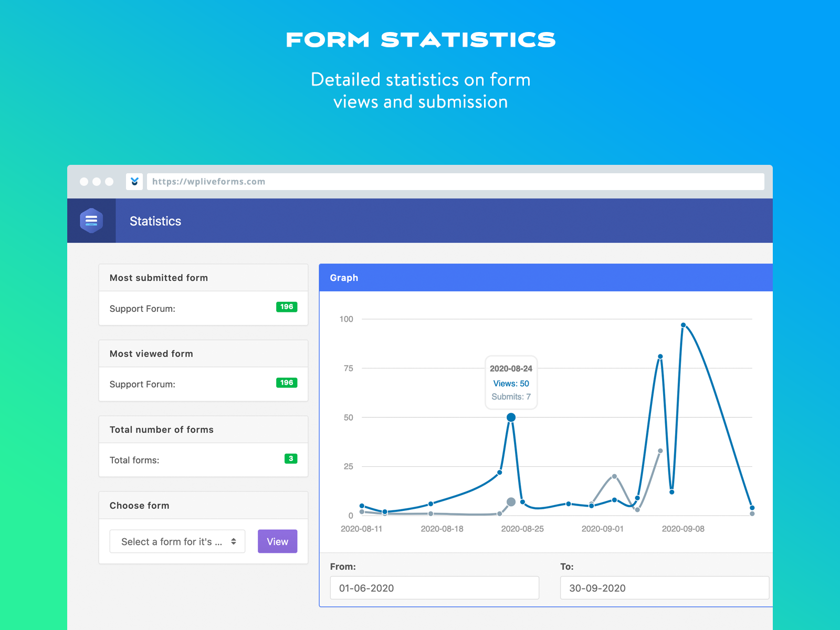The height and width of the screenshot is (630, 840).
Task: Click the views data point near 80
Action: tap(660, 356)
